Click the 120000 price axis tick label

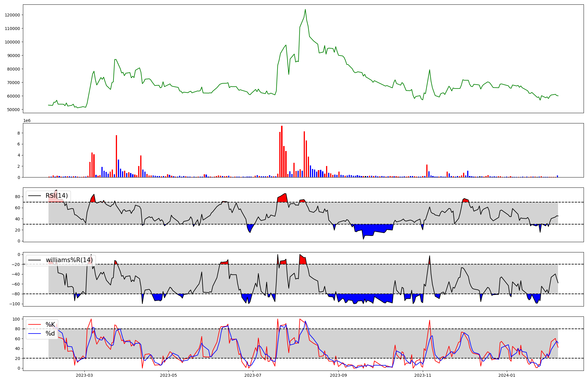pyautogui.click(x=12, y=15)
